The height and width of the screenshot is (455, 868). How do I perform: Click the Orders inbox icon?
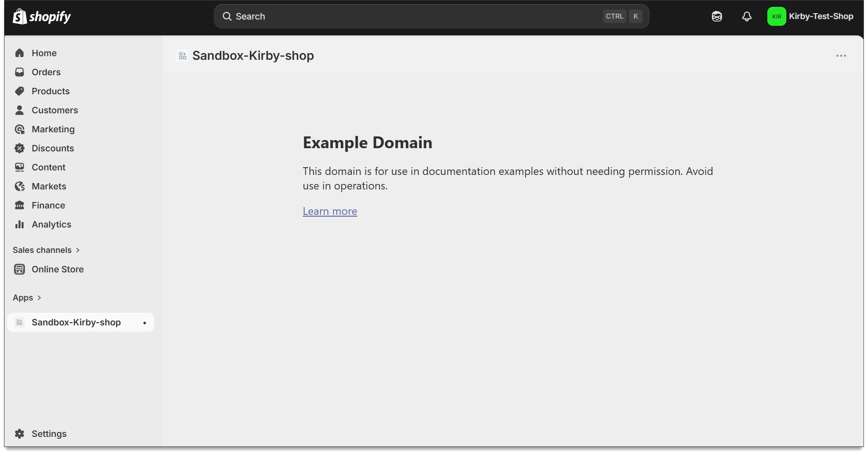tap(20, 72)
